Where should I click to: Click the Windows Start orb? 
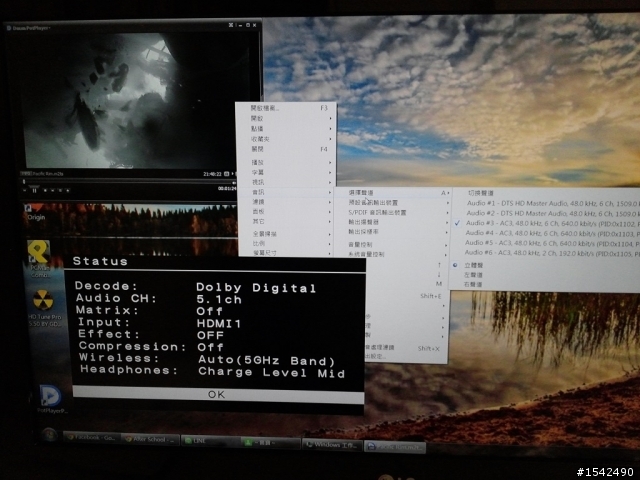tap(49, 436)
